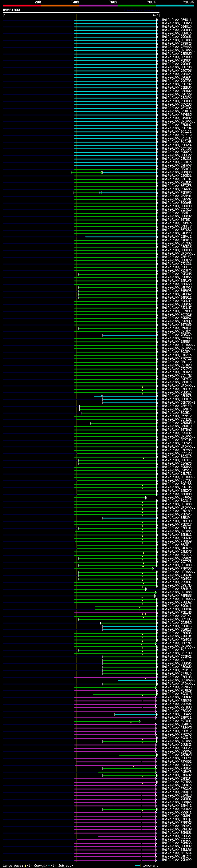This screenshot has height=868, width=197.
Task: Select hit label UniRef100_Q2V465
Action: (176, 47)
